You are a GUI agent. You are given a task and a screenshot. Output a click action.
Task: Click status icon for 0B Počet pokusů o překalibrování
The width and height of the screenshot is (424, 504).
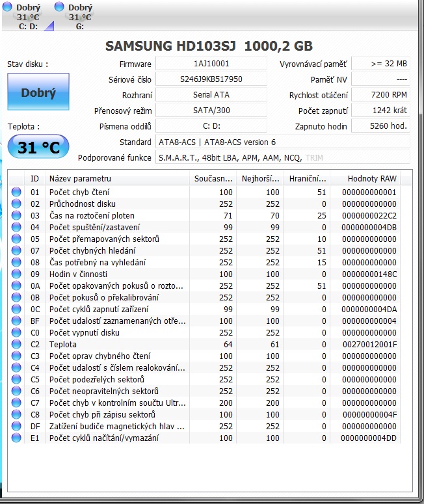16,297
